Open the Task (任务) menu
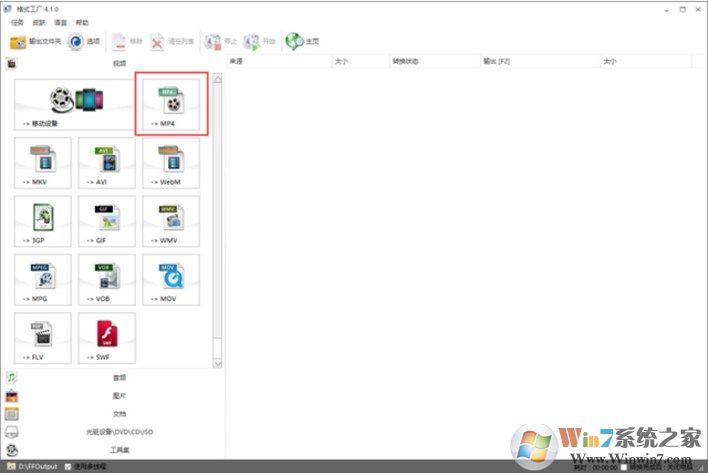Viewport: 708px width, 473px height. pos(17,22)
